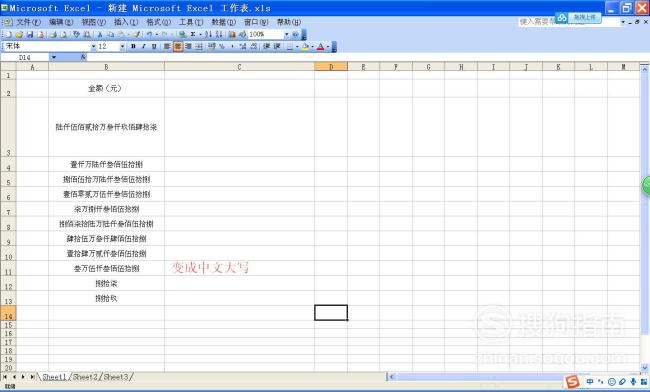650x392 pixels.
Task: Open the 文件 (File) menu
Action: pyautogui.click(x=28, y=22)
